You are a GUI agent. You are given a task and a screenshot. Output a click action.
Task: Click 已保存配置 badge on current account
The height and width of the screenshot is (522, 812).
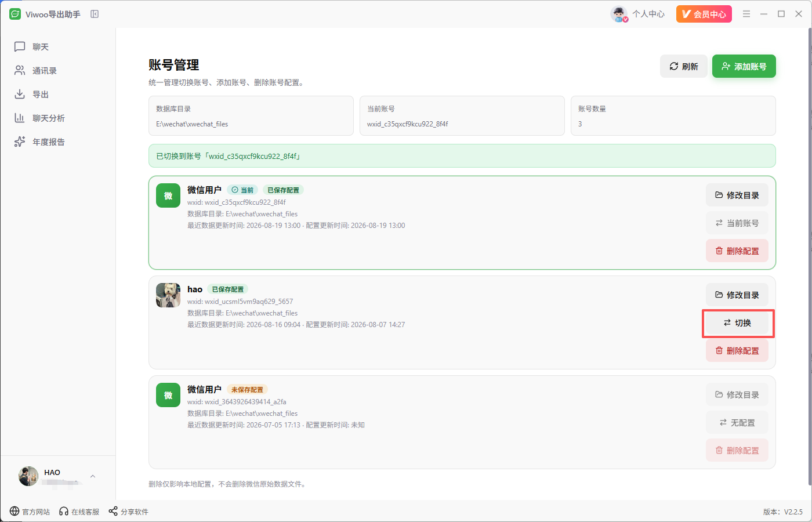(283, 190)
